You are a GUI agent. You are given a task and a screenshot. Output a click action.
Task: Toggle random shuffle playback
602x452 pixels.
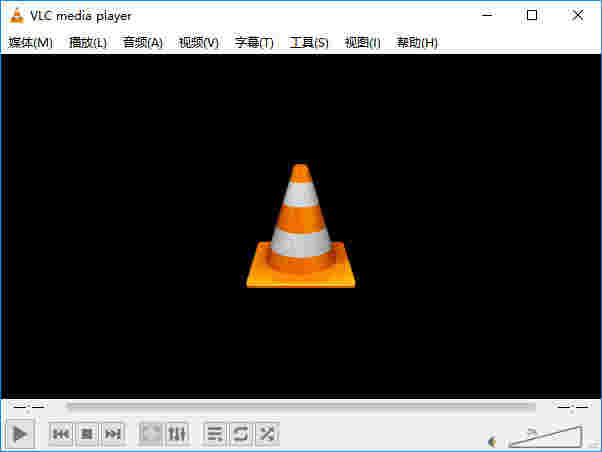point(267,434)
